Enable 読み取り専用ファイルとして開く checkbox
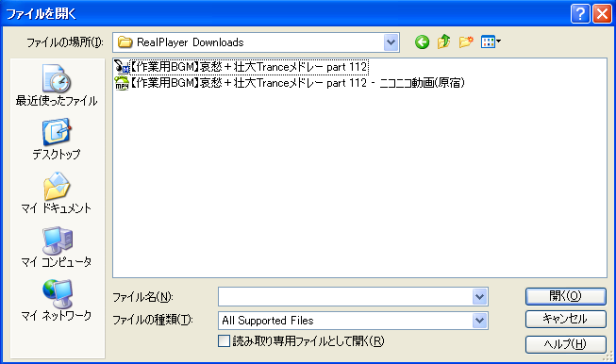Image resolution: width=616 pixels, height=364 pixels. coord(224,340)
